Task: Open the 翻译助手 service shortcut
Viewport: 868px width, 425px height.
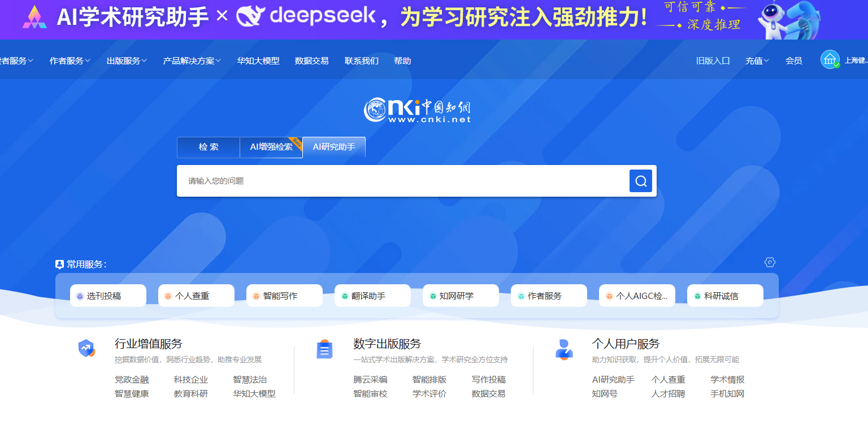Action: 372,296
